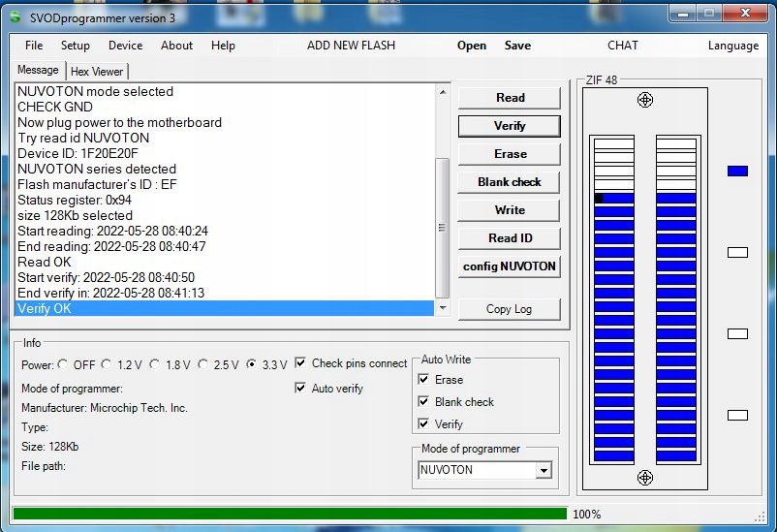Select the Verify OK log line

[223, 308]
